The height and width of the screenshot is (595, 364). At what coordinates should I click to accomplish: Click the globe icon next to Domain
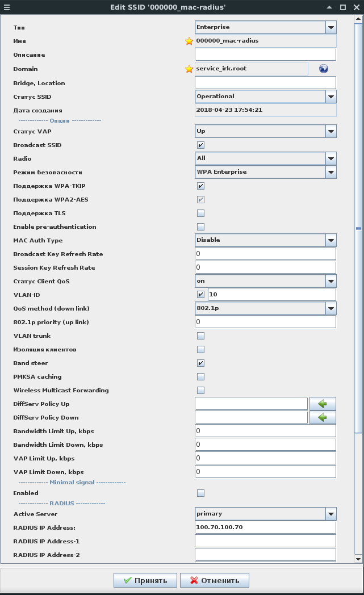pyautogui.click(x=324, y=69)
